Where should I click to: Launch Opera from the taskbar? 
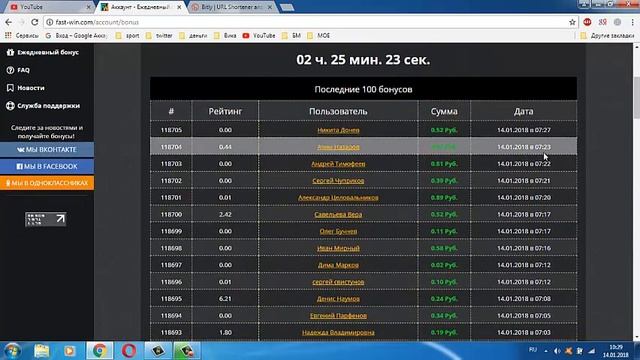click(129, 351)
